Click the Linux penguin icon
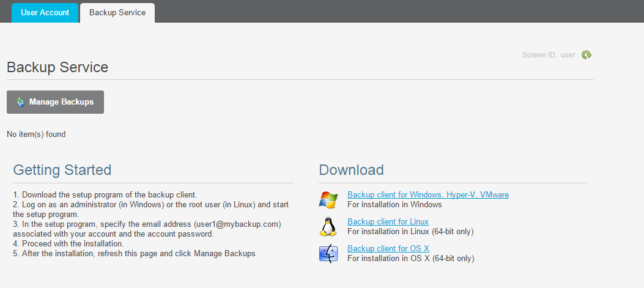Viewport: 644px width, 288px height. (x=328, y=227)
